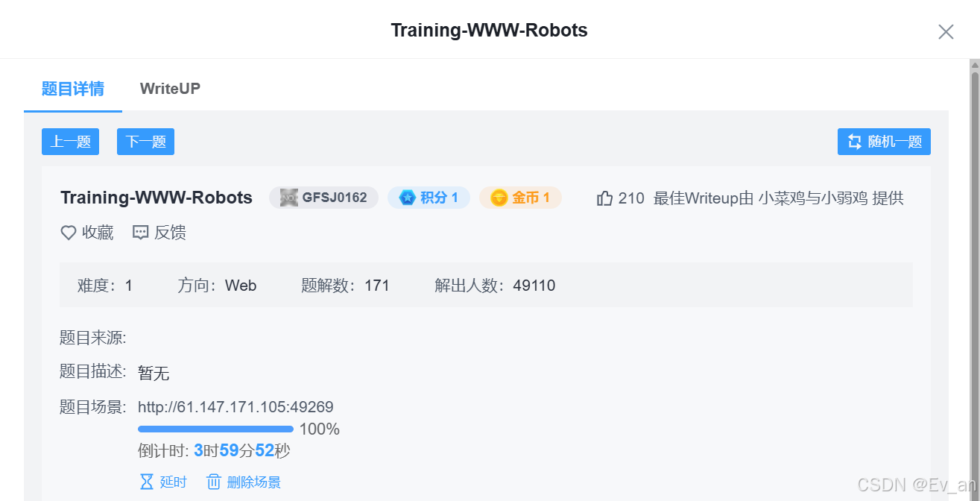
Task: Open the challenge scene URL link
Action: [x=236, y=407]
